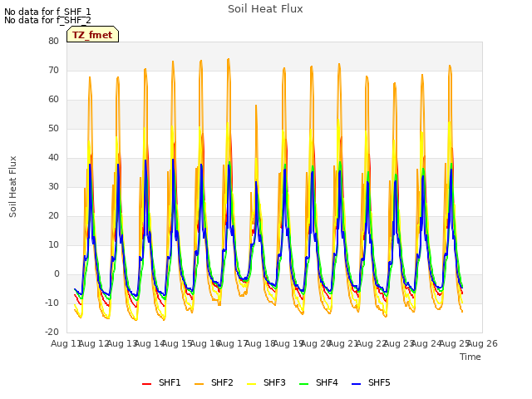Select the SHF2 legend label
Screen dimensions: 532x399
[x=222, y=382]
